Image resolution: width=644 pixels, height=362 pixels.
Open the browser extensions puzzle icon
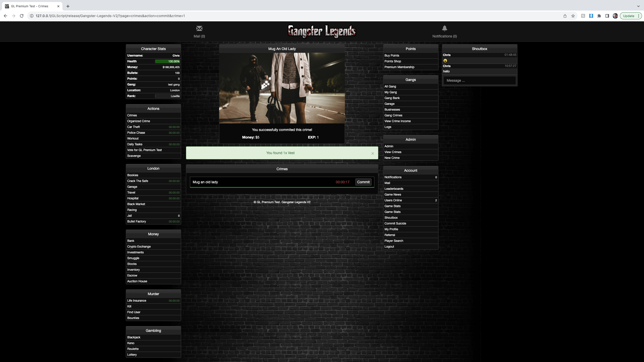pos(599,16)
